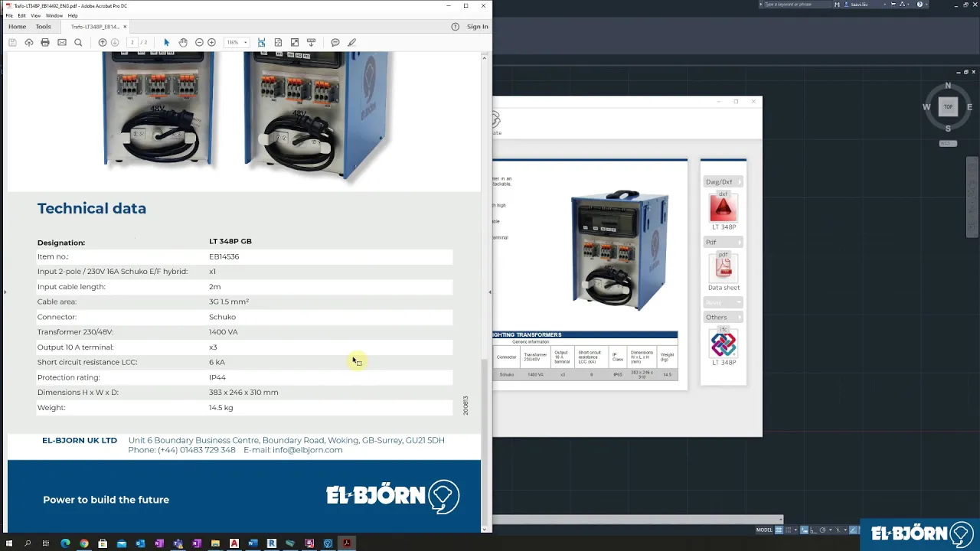Print the PDF using the printer icon

coord(45,43)
